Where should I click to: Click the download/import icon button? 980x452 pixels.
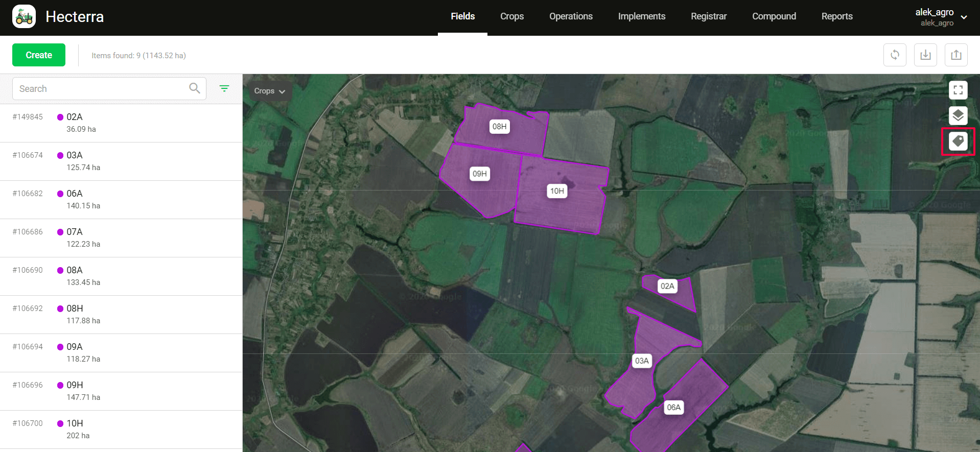[925, 55]
